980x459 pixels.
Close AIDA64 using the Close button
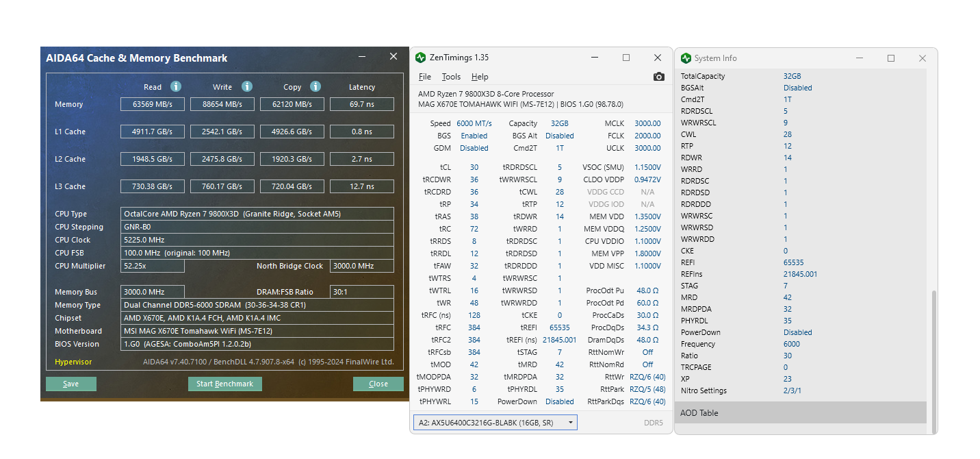pyautogui.click(x=378, y=384)
